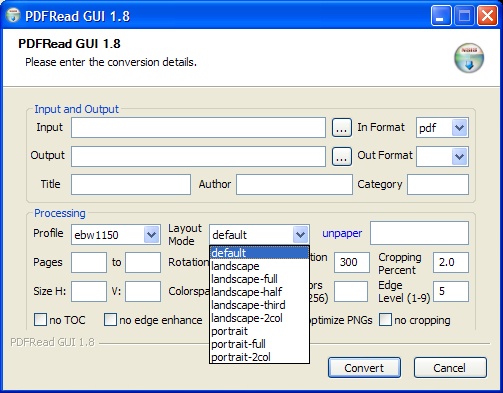Select 'landscape' layout mode option
The width and height of the screenshot is (503, 393).
(x=259, y=266)
